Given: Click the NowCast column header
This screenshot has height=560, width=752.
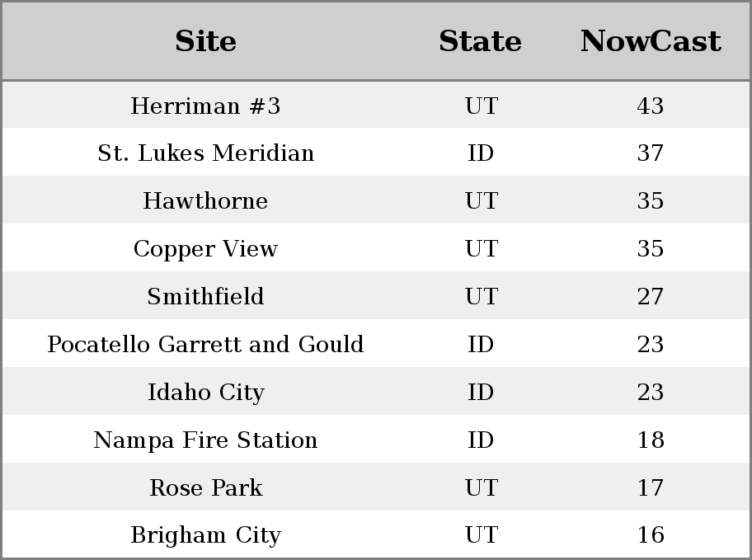Looking at the screenshot, I should pyautogui.click(x=651, y=41).
